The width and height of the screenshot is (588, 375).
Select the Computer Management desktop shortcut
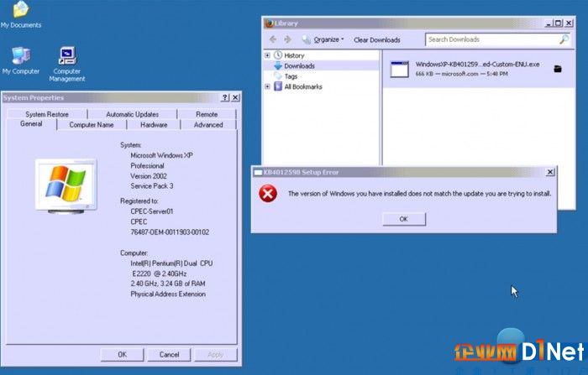[x=67, y=64]
